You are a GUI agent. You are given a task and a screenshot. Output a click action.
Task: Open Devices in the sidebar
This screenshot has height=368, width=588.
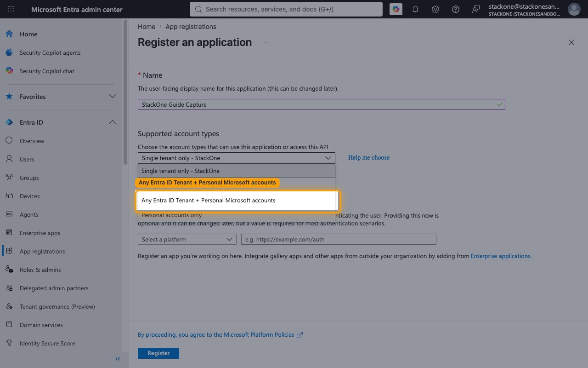click(x=30, y=196)
